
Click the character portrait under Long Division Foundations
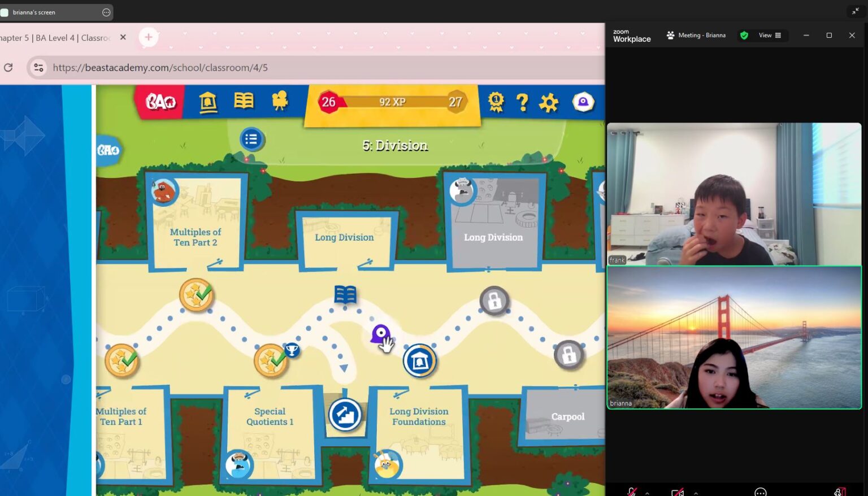click(388, 465)
